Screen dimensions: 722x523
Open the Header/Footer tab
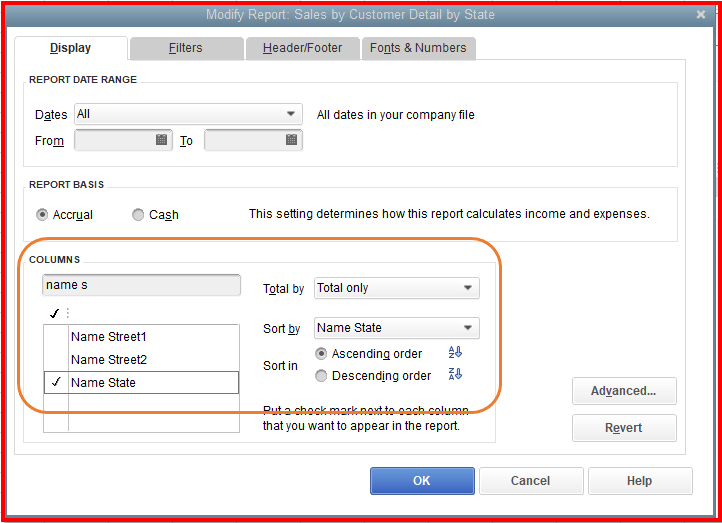[x=302, y=48]
